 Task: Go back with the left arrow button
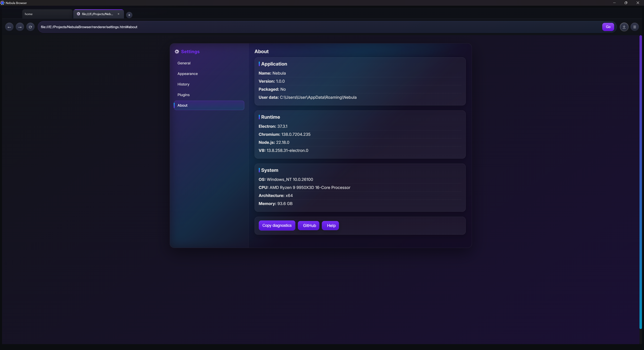9,27
